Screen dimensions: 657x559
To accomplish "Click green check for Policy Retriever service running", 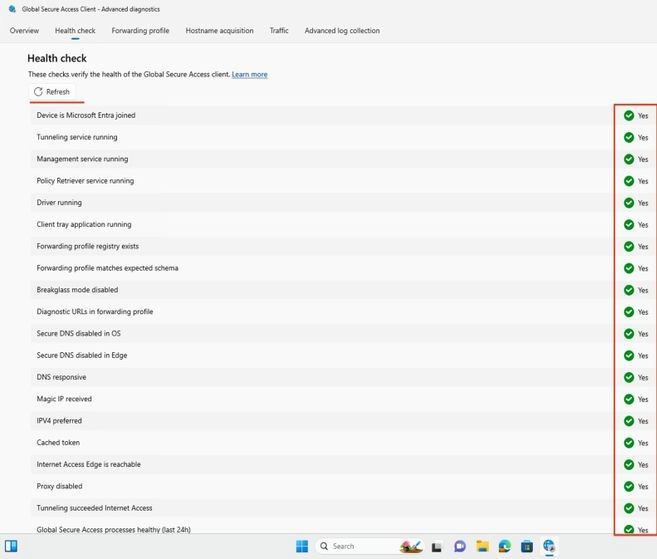I will [x=629, y=181].
